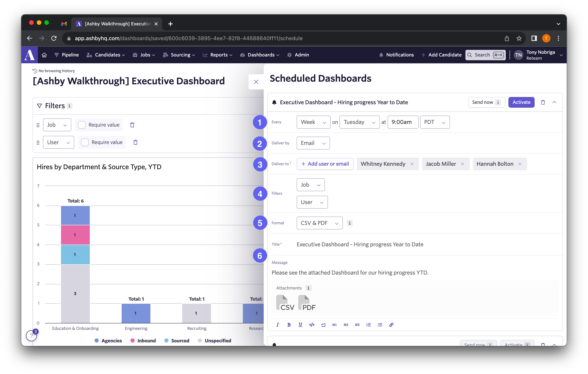Click Add user or email button
The height and width of the screenshot is (374, 588).
click(324, 163)
